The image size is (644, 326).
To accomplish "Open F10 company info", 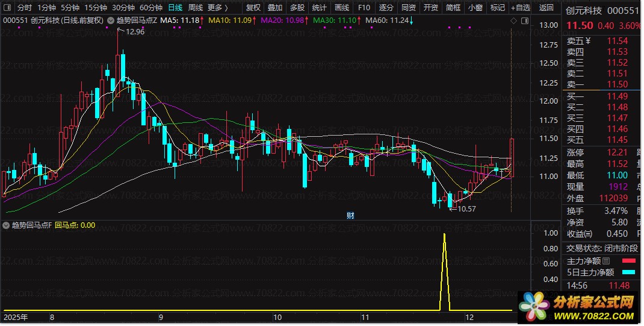I will coord(364,7).
